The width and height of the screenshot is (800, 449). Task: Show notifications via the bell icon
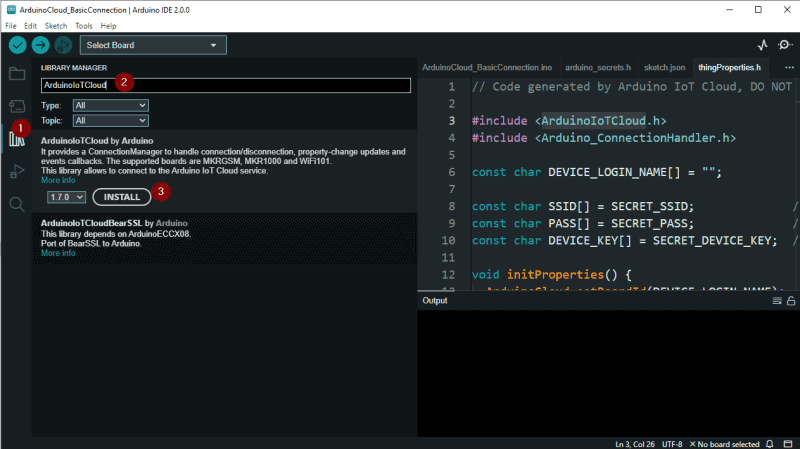point(770,443)
